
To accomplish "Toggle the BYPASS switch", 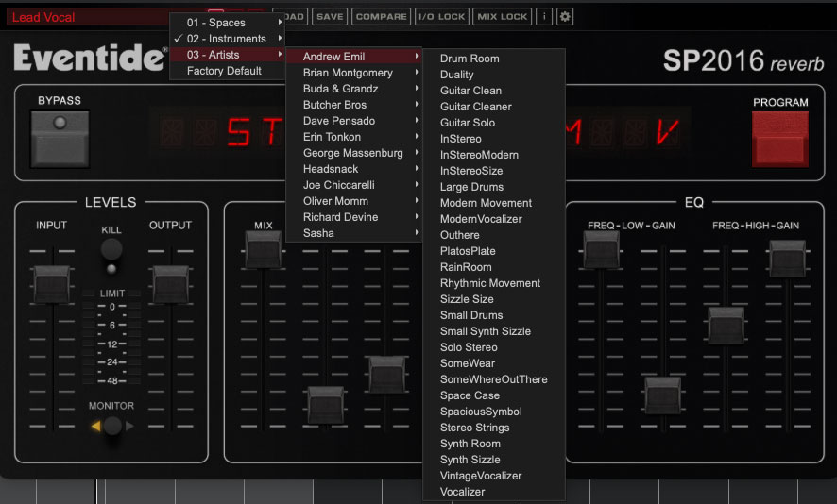I will tap(60, 139).
